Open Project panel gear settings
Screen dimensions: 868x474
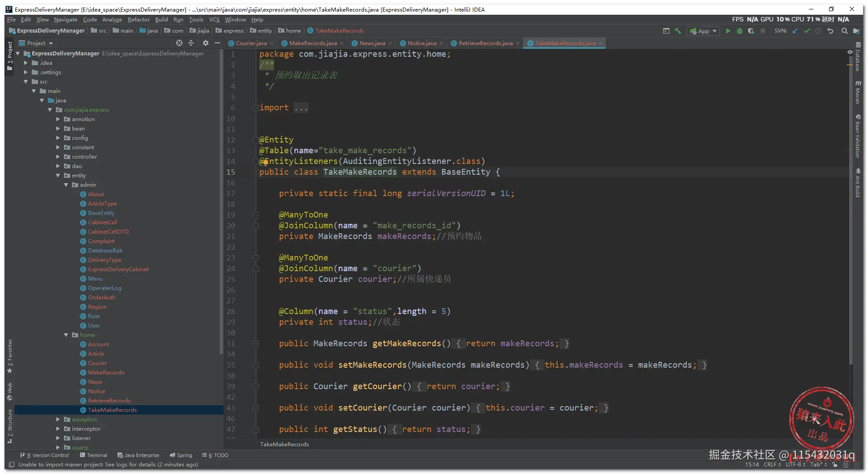(x=206, y=43)
